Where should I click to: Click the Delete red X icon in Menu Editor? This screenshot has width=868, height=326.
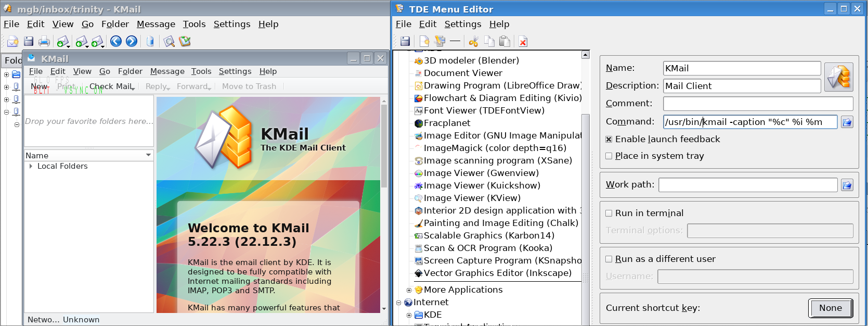(523, 42)
